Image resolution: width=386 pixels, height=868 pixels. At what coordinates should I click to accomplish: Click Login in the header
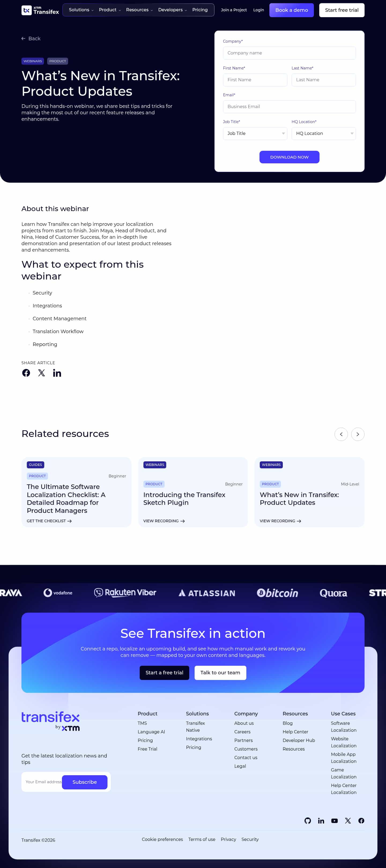click(x=258, y=10)
